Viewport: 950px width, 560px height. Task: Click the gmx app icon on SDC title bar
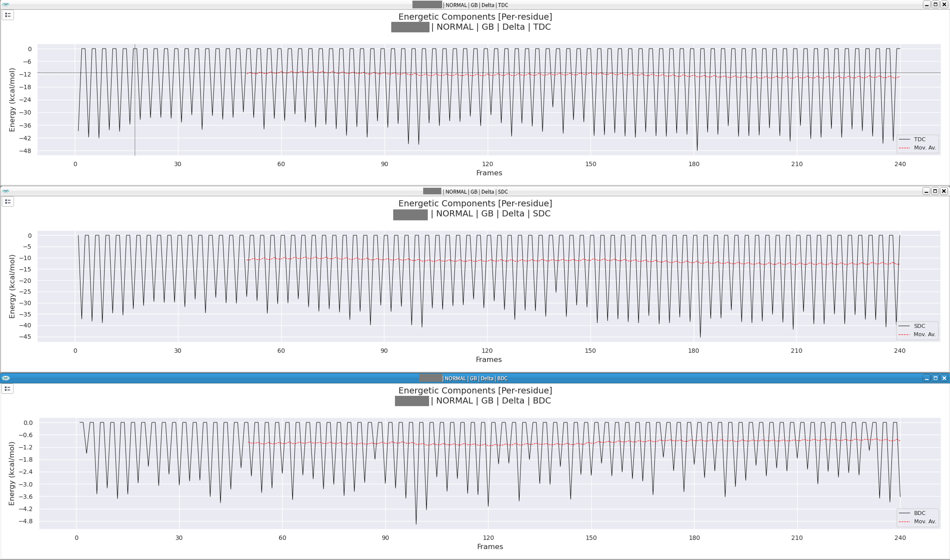(x=5, y=191)
